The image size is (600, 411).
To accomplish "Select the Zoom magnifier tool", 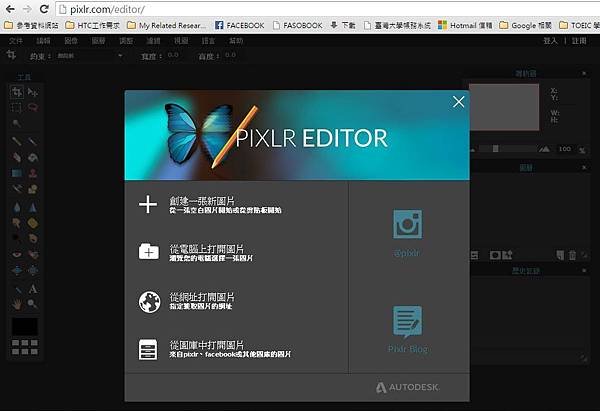I will click(33, 304).
